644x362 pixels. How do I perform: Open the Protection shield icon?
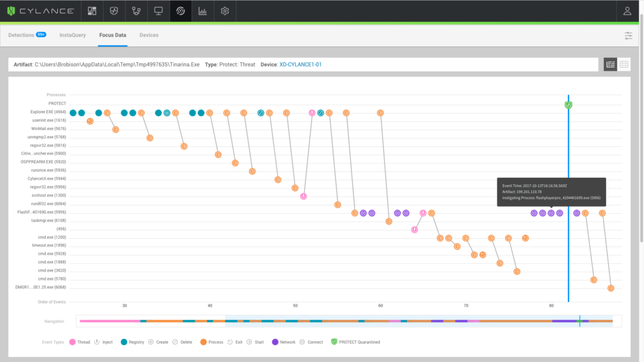pos(114,11)
